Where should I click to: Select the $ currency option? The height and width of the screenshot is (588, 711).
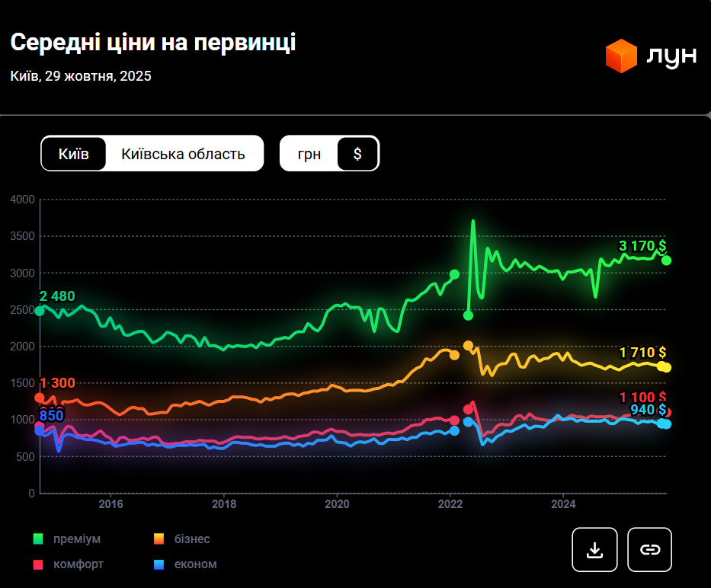357,154
